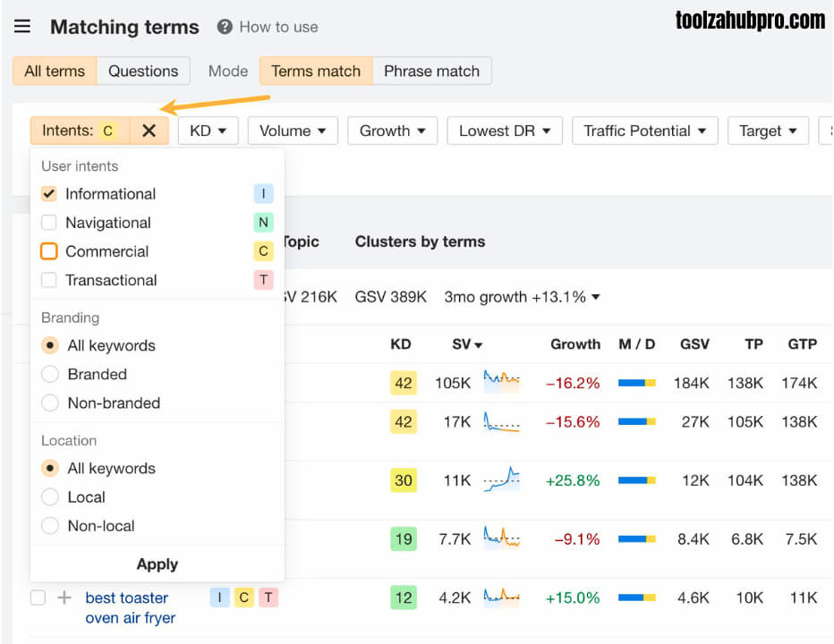
Task: Sort by the SV column header
Action: pos(466,344)
